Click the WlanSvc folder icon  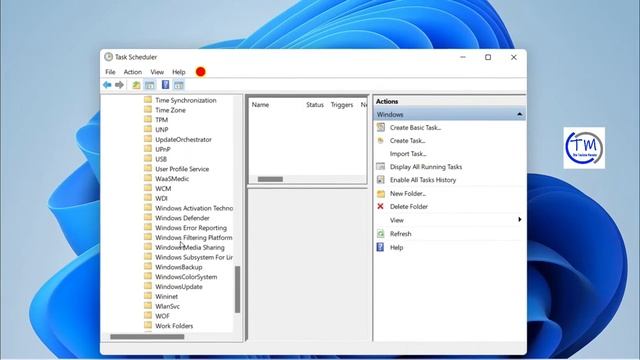[148, 306]
